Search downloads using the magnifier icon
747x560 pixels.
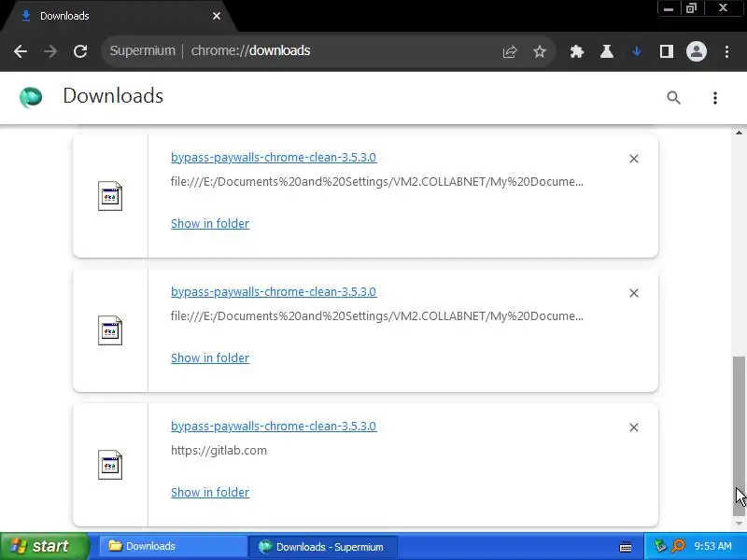tap(673, 98)
